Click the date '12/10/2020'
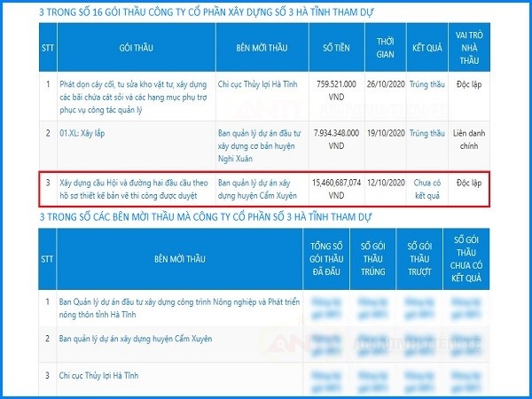 pyautogui.click(x=386, y=183)
